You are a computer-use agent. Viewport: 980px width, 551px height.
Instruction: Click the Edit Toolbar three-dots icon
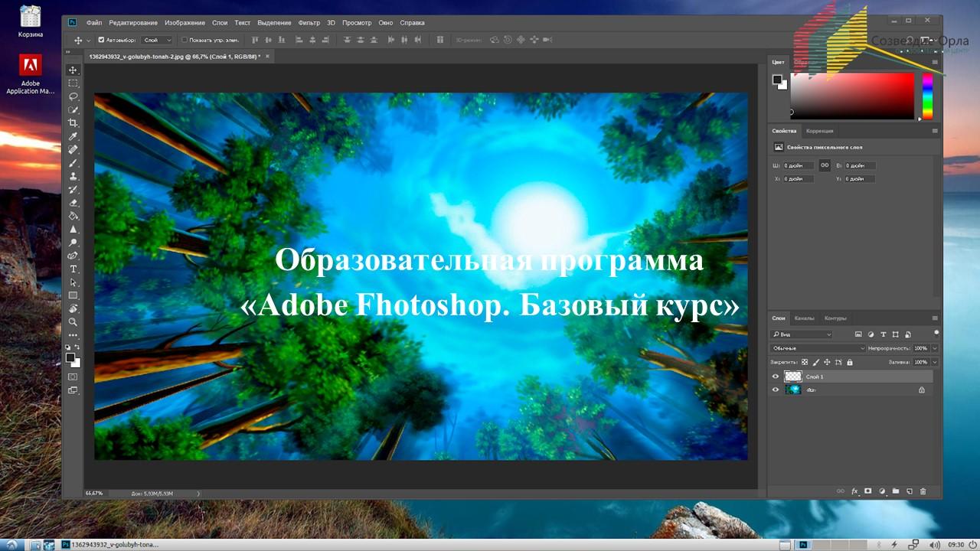(x=73, y=335)
